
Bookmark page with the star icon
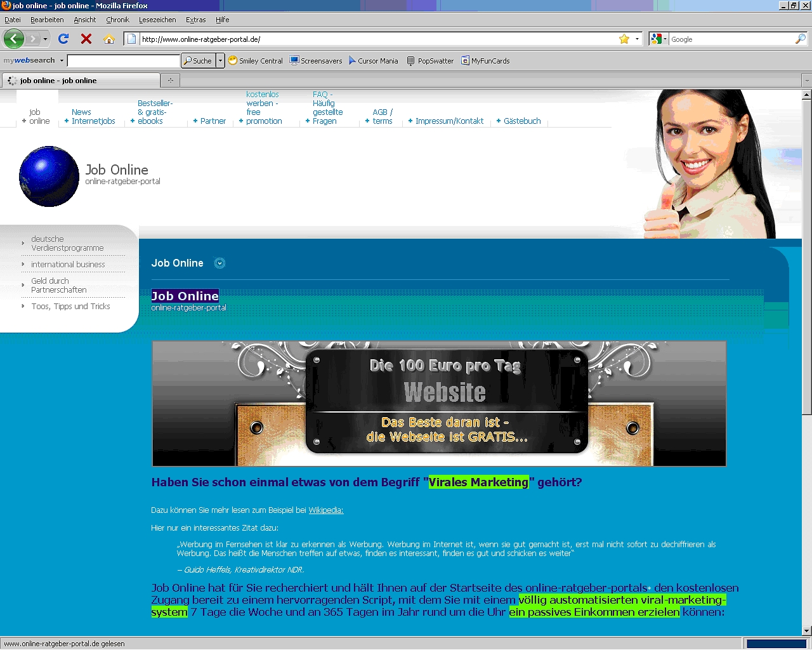624,39
